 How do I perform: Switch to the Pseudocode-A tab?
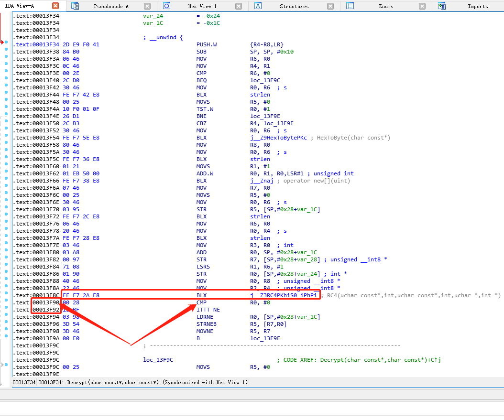pos(111,6)
